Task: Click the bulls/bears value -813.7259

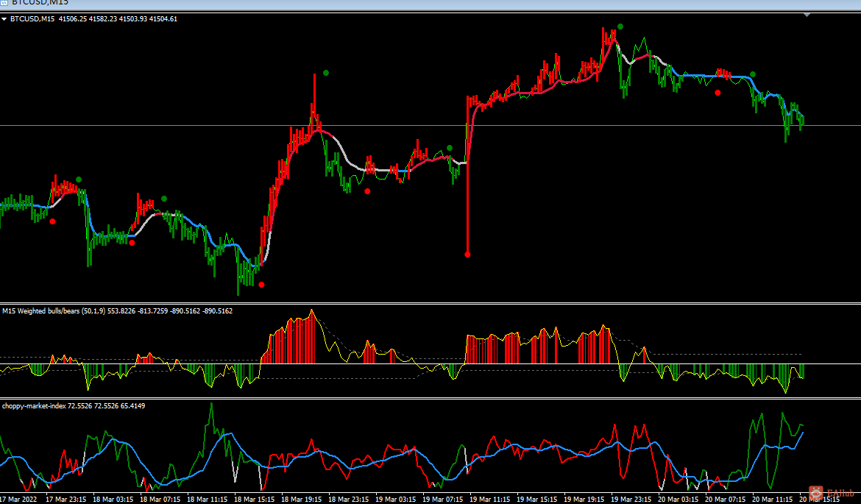Action: pos(152,310)
